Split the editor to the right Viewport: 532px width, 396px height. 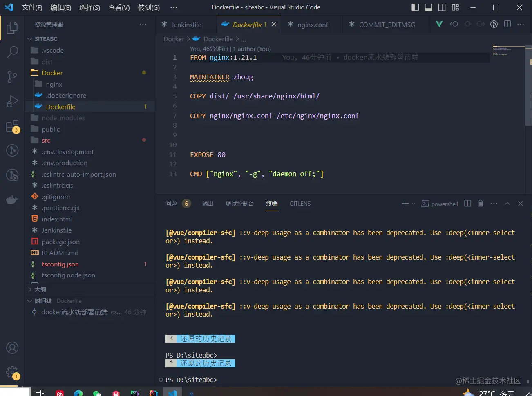coord(507,24)
